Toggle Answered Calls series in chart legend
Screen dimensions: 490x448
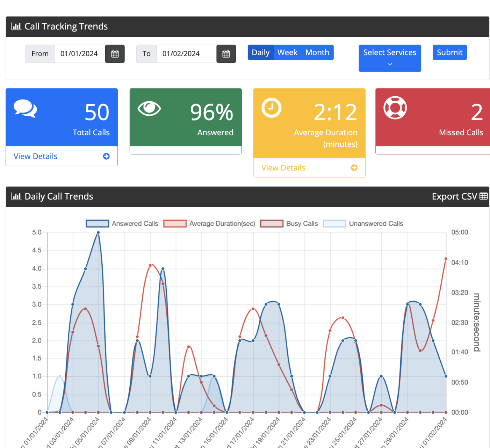click(98, 224)
